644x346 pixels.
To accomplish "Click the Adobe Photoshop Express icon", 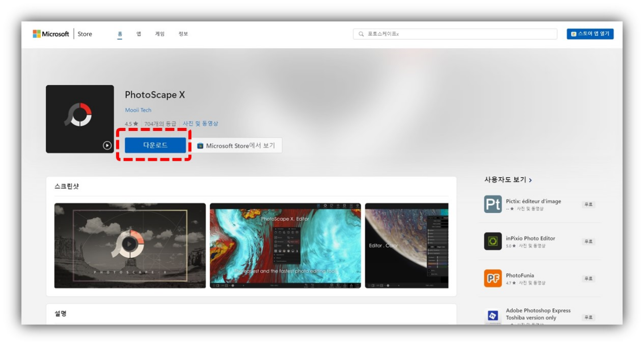I will coord(493,316).
